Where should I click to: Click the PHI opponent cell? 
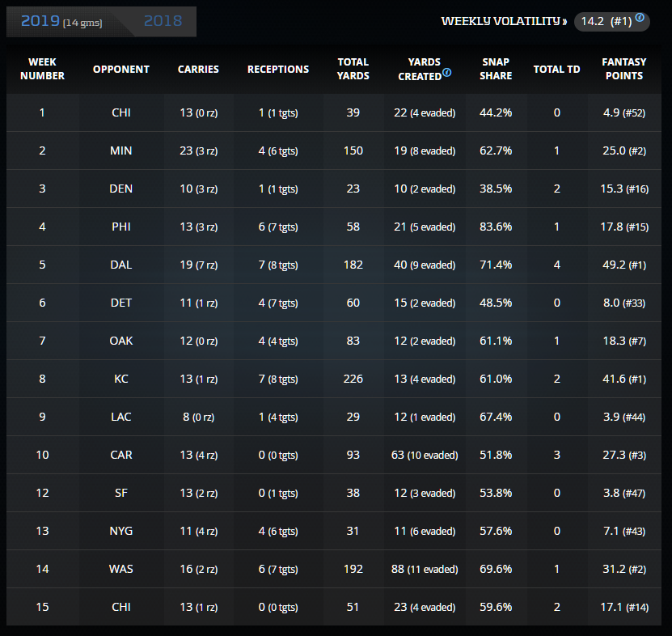[121, 227]
